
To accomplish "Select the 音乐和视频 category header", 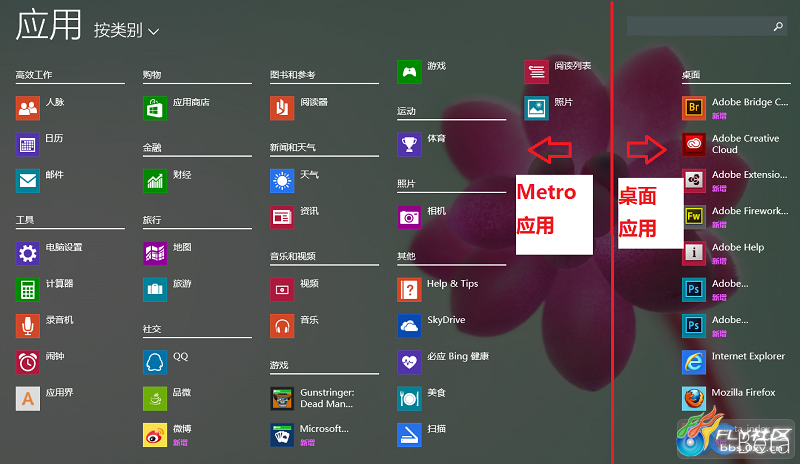I will point(293,256).
